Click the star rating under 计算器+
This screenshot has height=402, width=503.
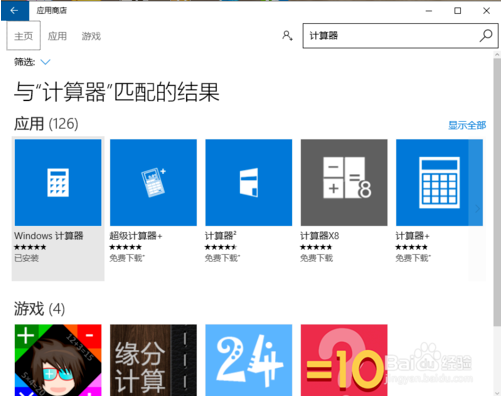(411, 247)
